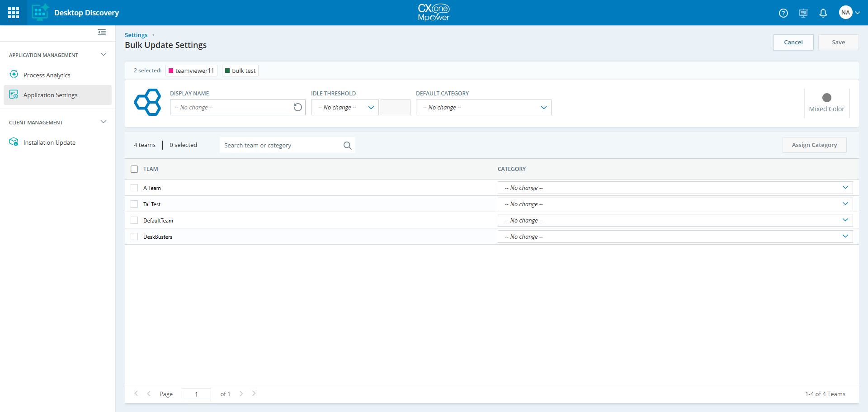Collapse the Application Management section
The image size is (868, 412).
click(x=104, y=55)
